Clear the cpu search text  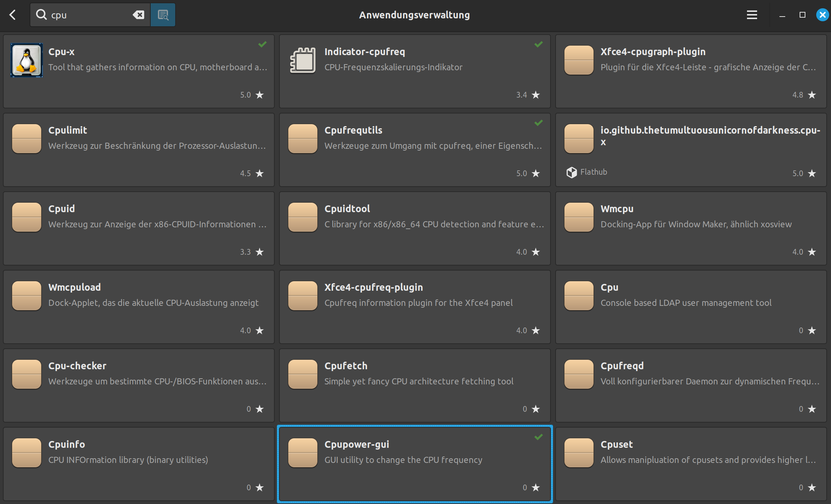[x=138, y=15]
